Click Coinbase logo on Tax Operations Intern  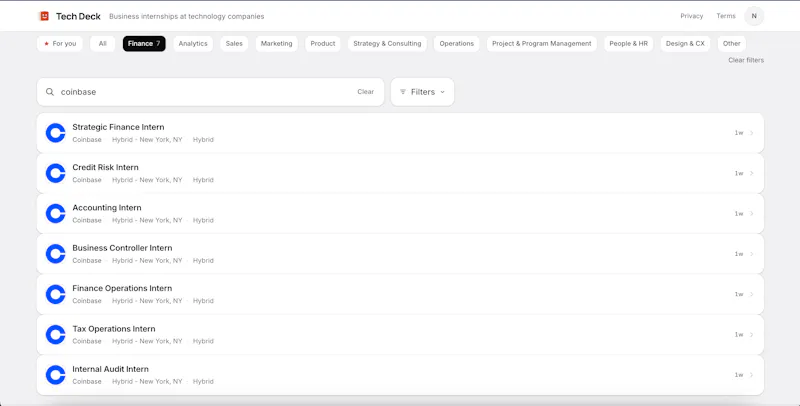(56, 335)
